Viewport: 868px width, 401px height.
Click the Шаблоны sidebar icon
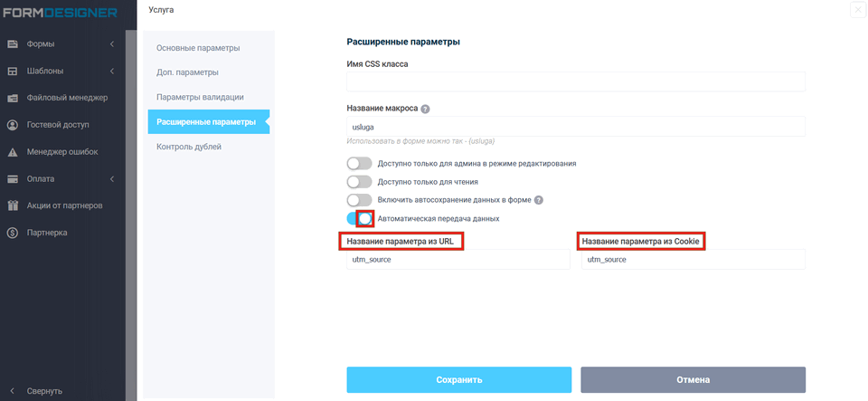[13, 71]
